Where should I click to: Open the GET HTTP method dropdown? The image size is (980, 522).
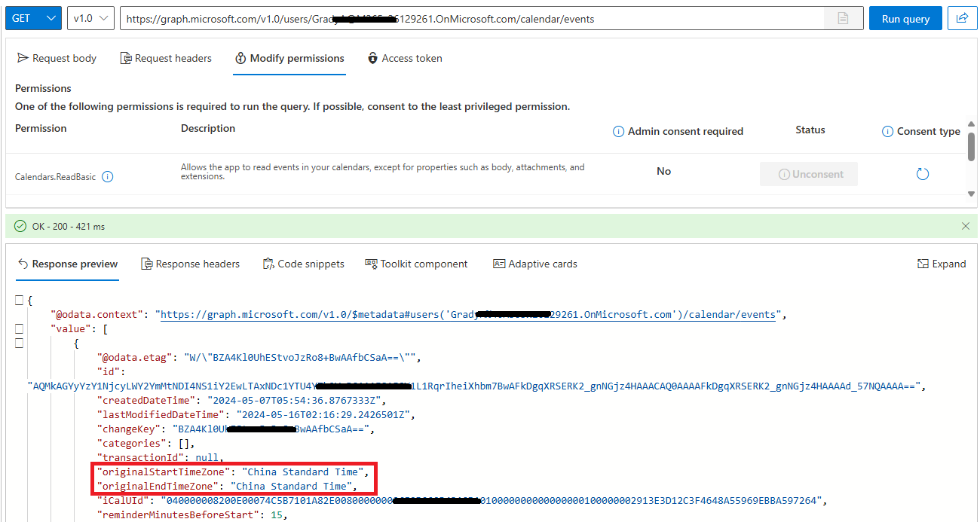[33, 18]
